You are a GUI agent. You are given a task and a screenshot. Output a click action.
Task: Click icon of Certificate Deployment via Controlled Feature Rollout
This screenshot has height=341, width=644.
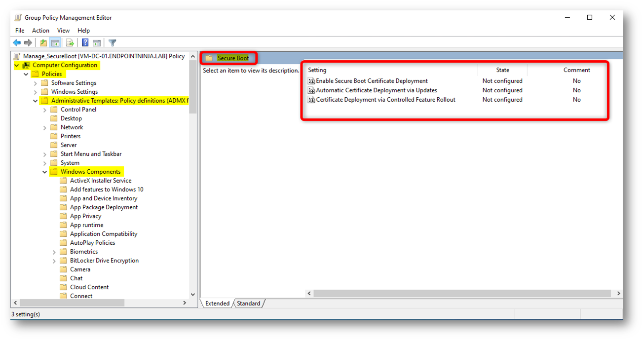pyautogui.click(x=311, y=100)
